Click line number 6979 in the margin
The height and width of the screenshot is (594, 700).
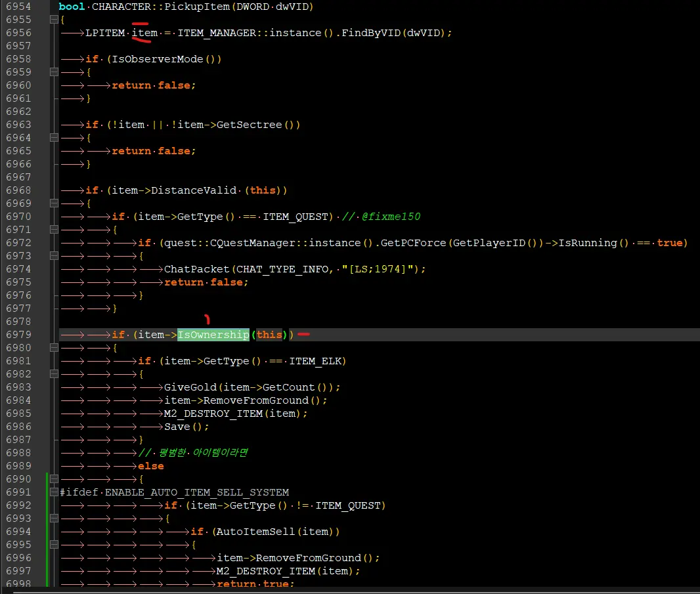(18, 335)
